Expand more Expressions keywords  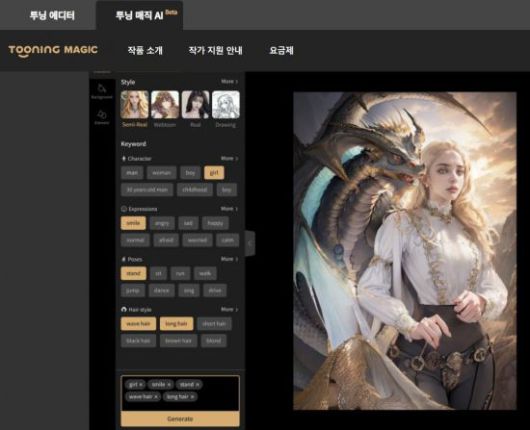click(230, 209)
